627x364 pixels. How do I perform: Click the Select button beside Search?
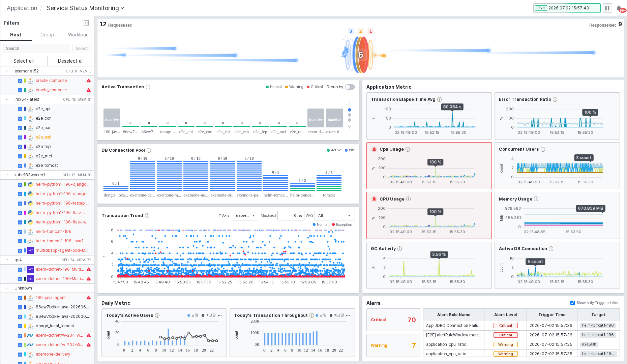coord(82,49)
